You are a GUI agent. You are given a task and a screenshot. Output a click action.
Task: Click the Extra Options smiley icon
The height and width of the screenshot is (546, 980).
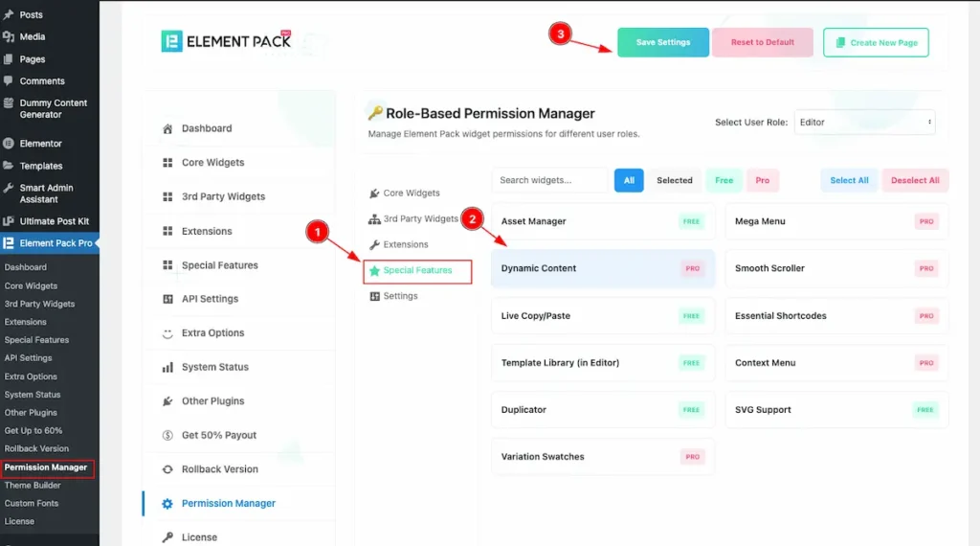(x=168, y=333)
